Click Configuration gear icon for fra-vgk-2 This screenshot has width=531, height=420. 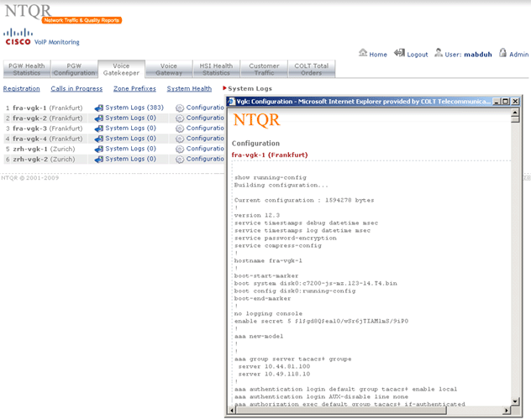pos(179,118)
